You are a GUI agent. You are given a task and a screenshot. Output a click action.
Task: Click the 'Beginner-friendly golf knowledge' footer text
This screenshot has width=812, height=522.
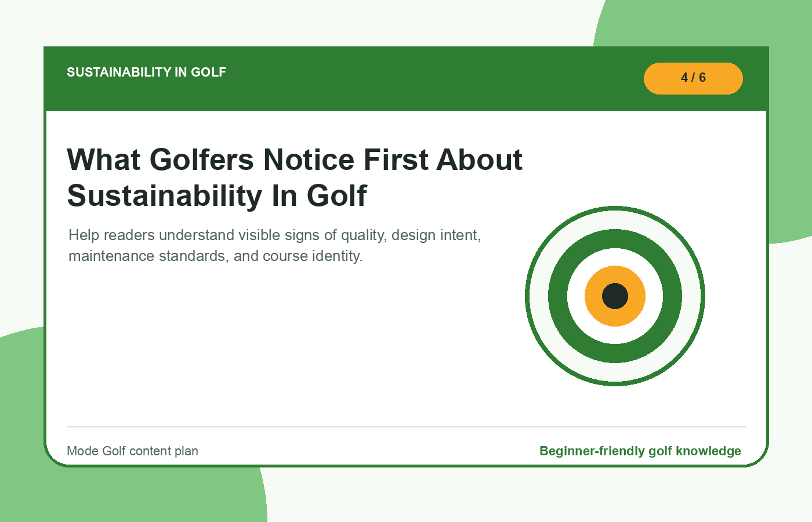640,451
